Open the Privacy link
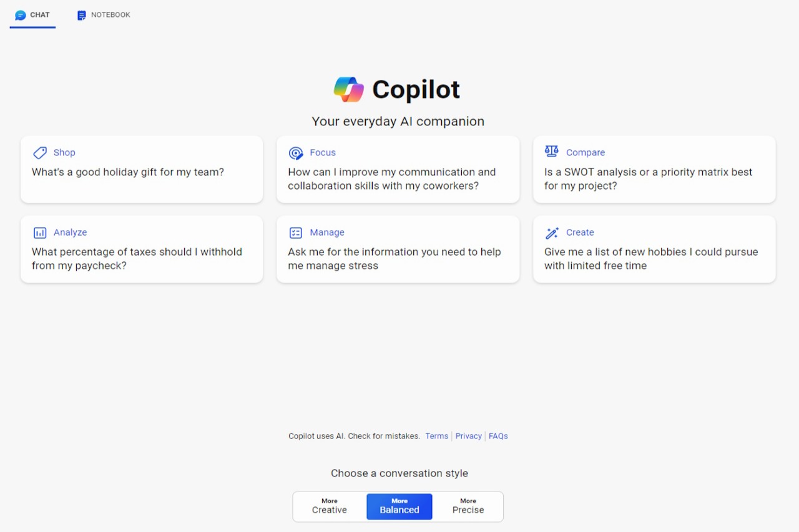The height and width of the screenshot is (532, 799). [468, 436]
